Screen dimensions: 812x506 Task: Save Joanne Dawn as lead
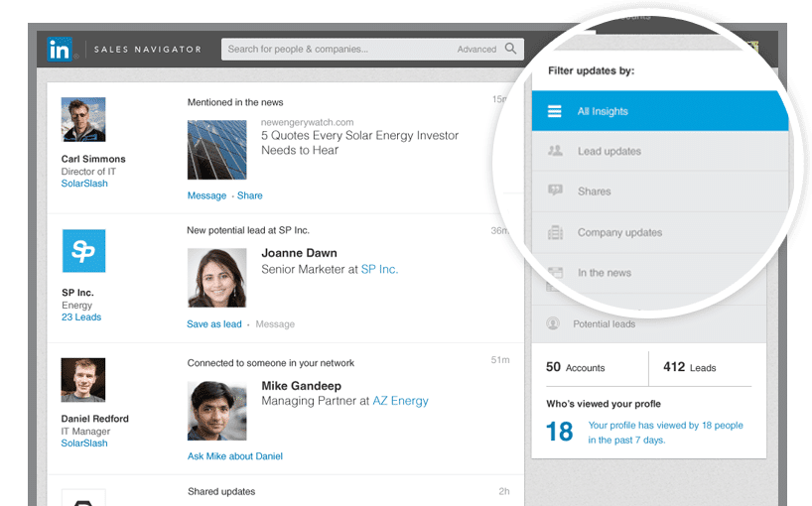213,323
